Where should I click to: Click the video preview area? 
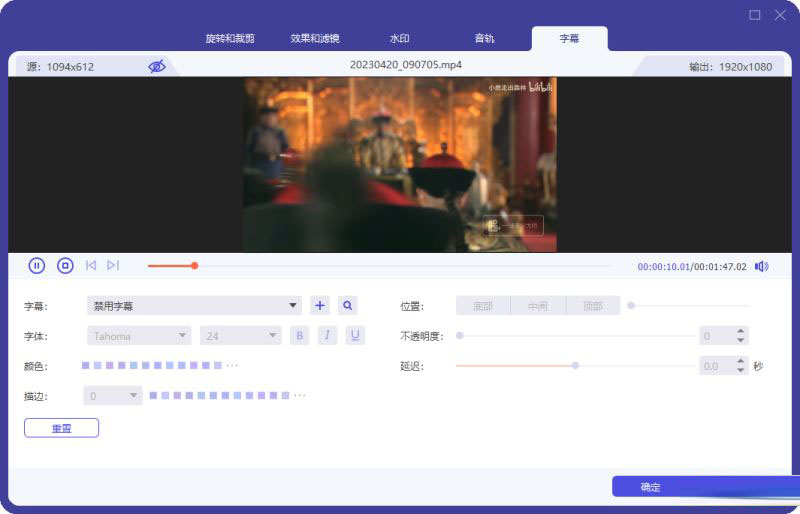[x=400, y=164]
